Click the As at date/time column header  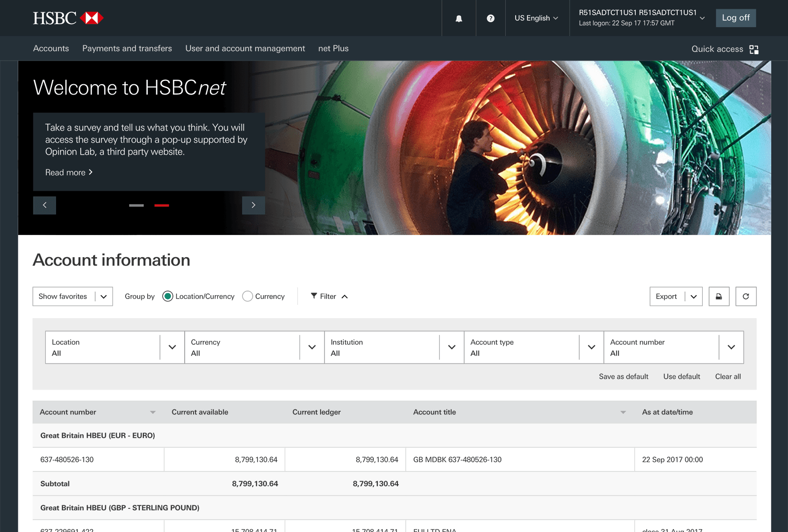[x=667, y=412]
